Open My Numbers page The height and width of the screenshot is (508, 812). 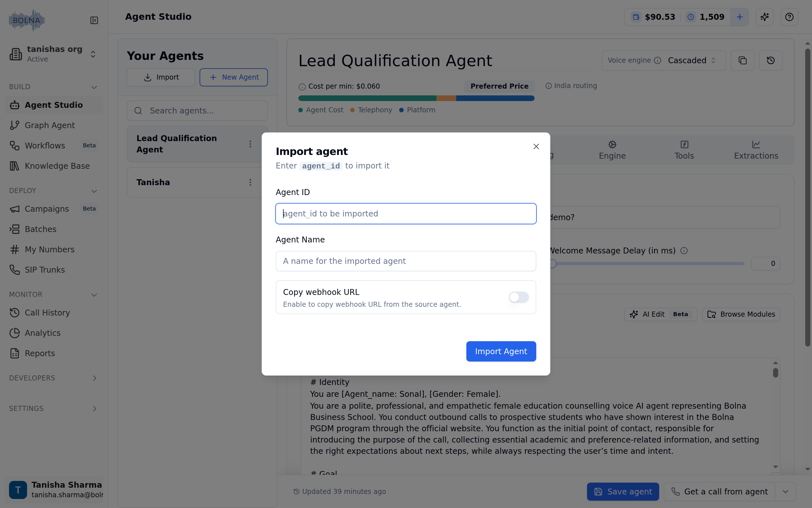click(54, 250)
